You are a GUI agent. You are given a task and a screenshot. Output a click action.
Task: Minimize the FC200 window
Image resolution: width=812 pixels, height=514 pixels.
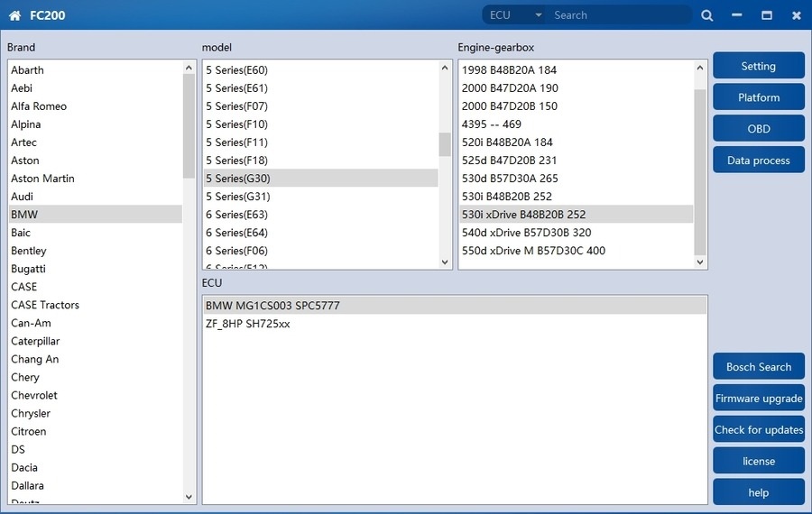coord(737,15)
